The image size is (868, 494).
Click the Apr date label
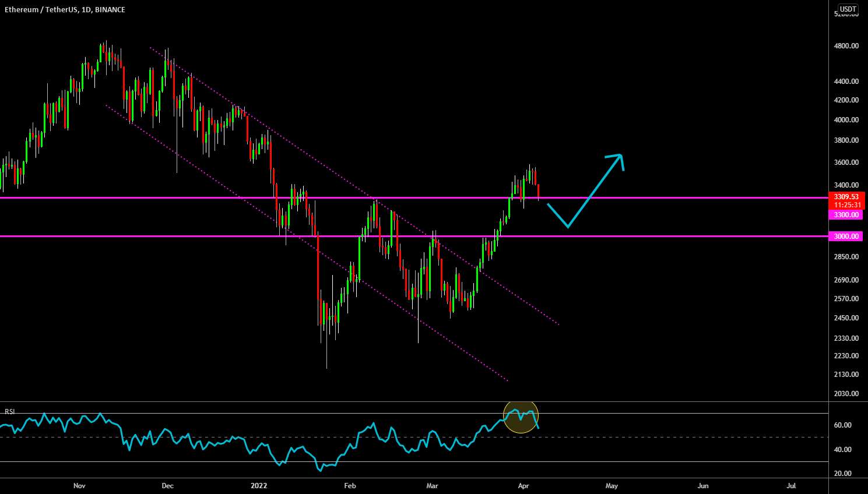(x=523, y=486)
